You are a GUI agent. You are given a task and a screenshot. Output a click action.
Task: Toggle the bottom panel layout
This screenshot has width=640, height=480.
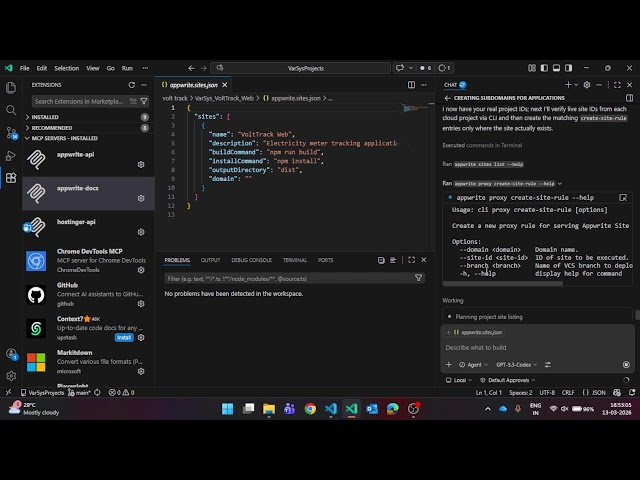coord(556,68)
